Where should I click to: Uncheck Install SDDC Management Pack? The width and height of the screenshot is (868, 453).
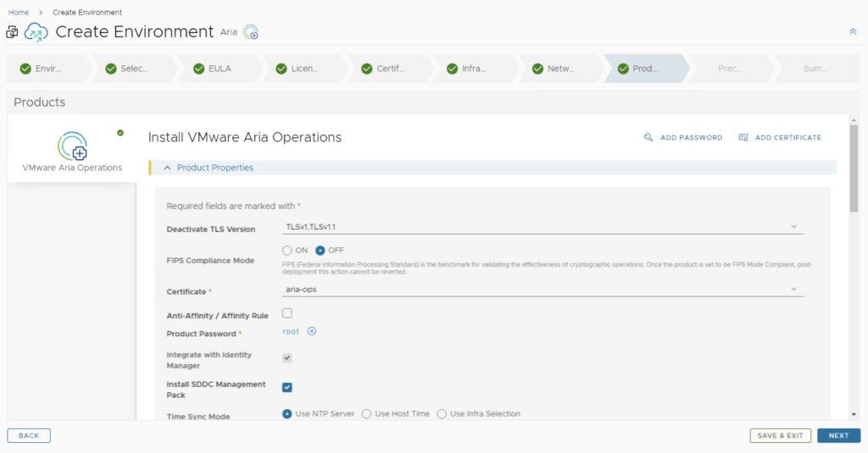[287, 387]
